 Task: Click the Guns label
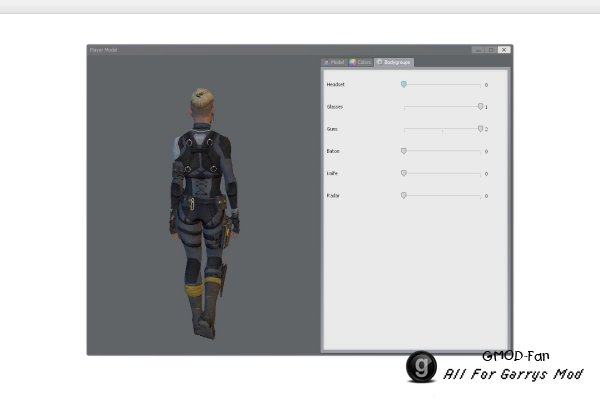pyautogui.click(x=332, y=129)
